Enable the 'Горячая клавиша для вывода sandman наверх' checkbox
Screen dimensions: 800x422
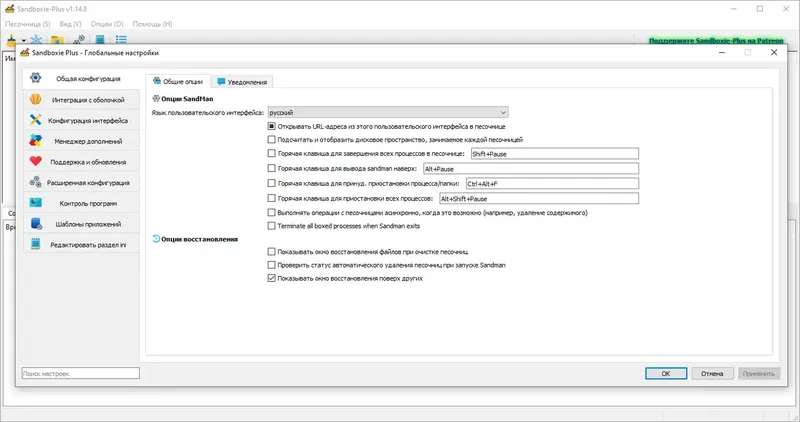pyautogui.click(x=272, y=169)
